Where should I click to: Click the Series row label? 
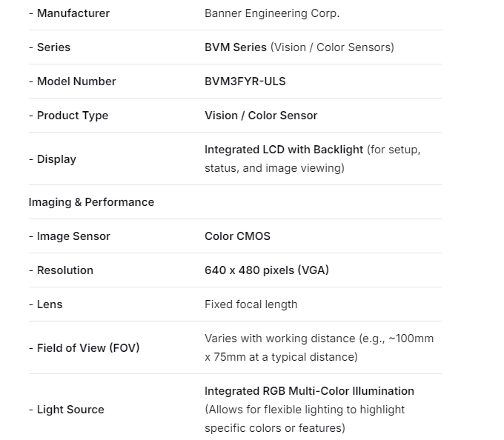[x=54, y=47]
